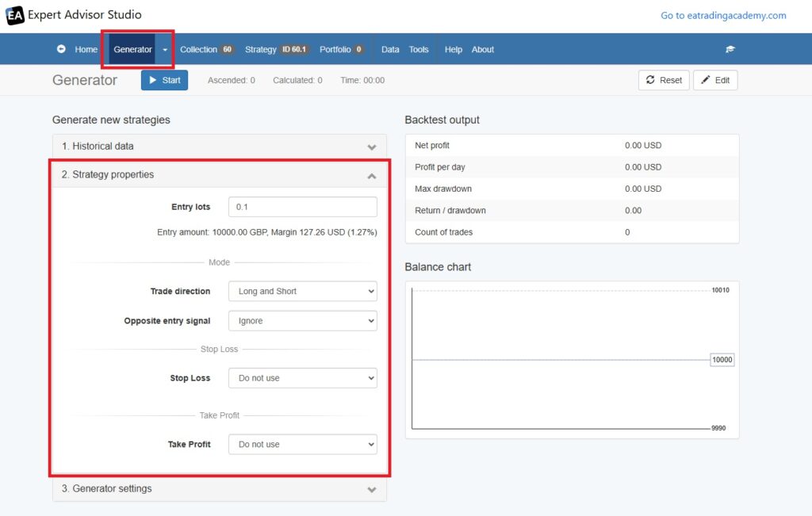Open the Trade direction dropdown

pyautogui.click(x=302, y=292)
